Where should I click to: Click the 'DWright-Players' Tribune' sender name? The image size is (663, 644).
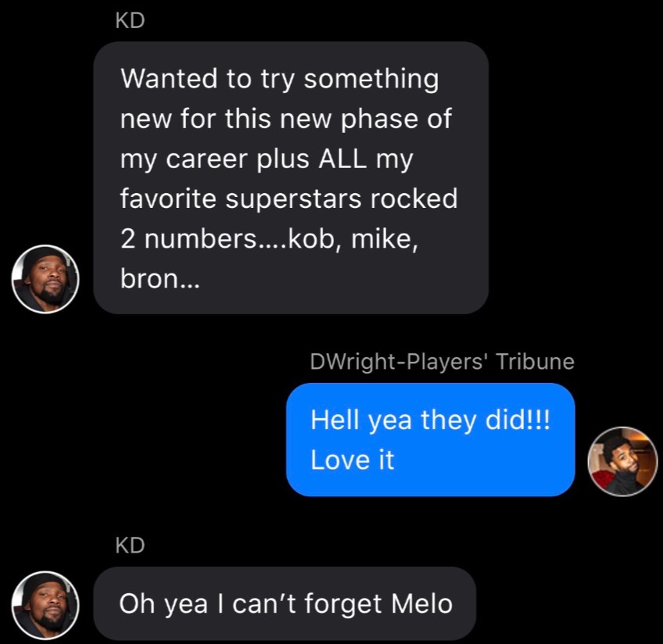coord(442,362)
